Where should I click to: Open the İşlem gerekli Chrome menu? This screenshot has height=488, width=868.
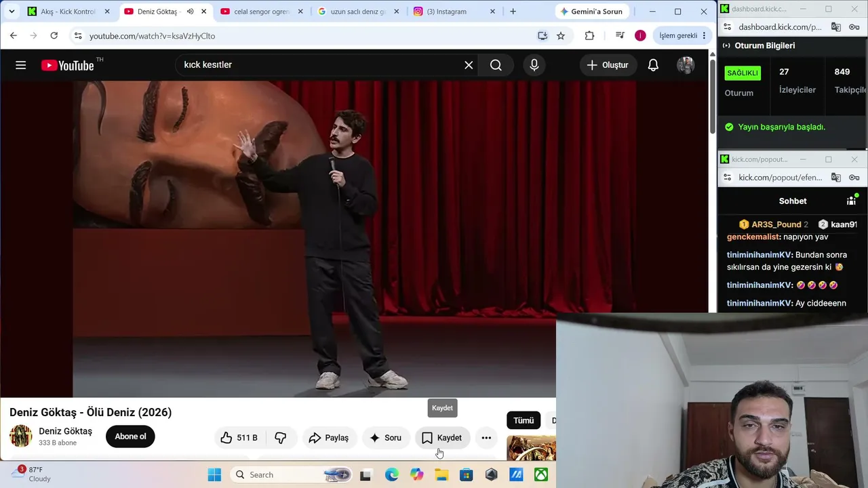[683, 36]
